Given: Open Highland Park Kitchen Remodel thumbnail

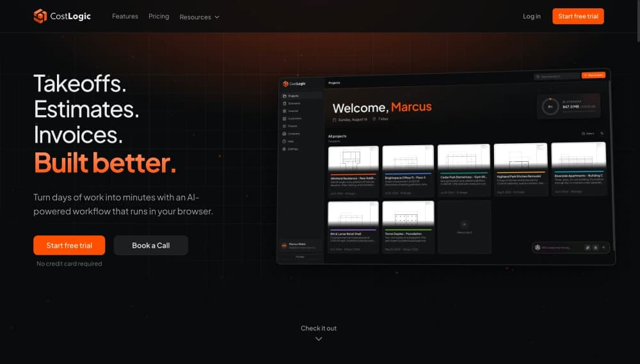Looking at the screenshot, I should click(x=520, y=157).
